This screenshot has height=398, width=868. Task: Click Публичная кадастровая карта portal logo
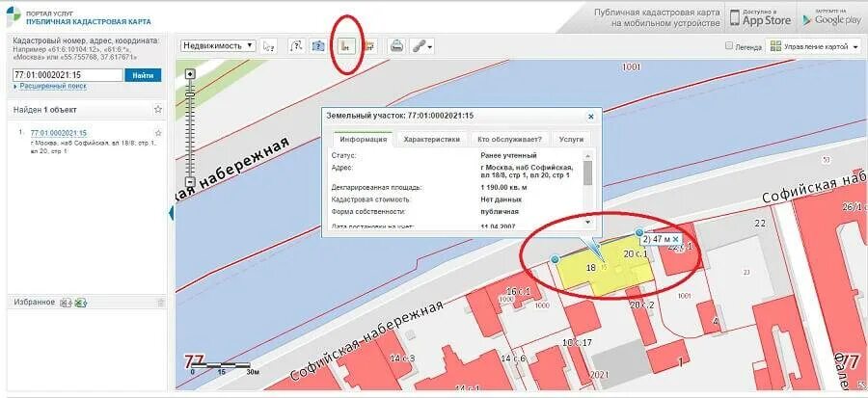pyautogui.click(x=79, y=17)
